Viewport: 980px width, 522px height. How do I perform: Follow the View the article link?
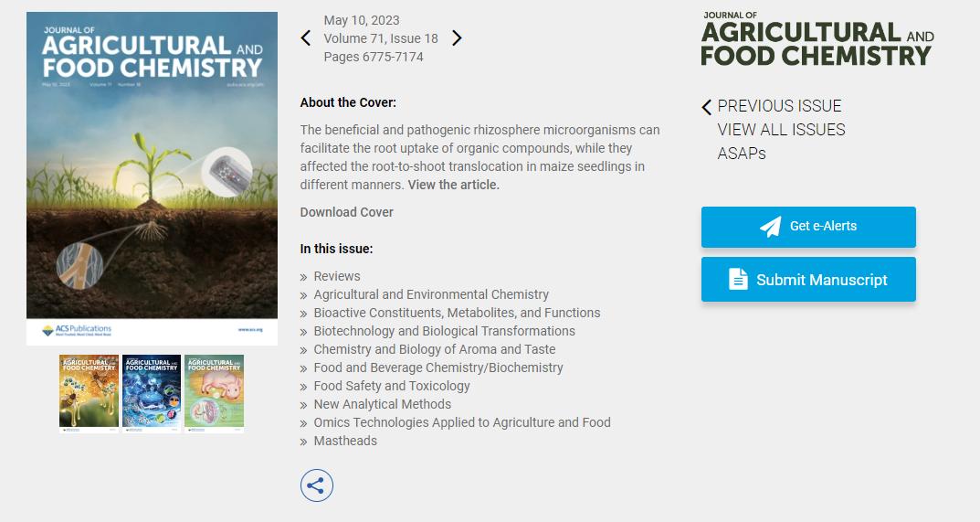[454, 185]
